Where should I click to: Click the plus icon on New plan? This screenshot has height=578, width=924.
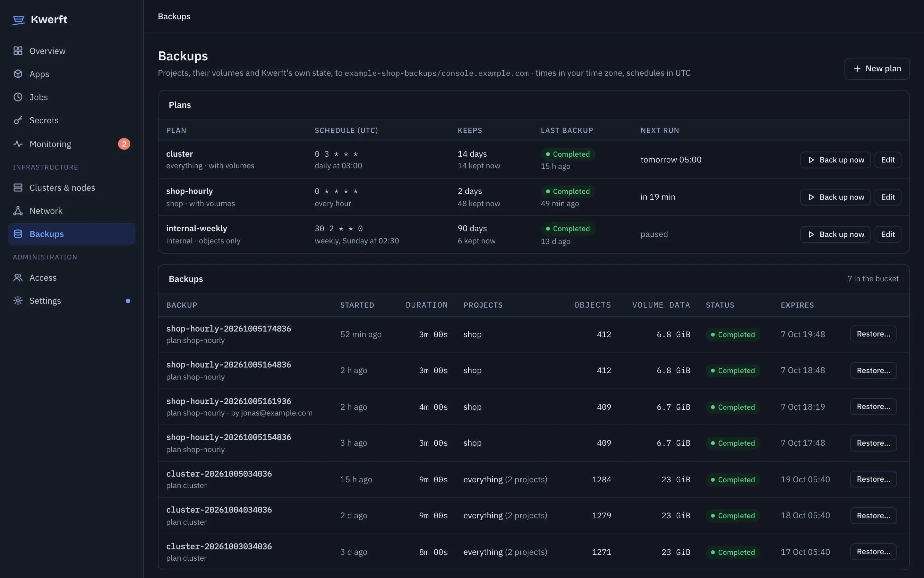coord(857,68)
